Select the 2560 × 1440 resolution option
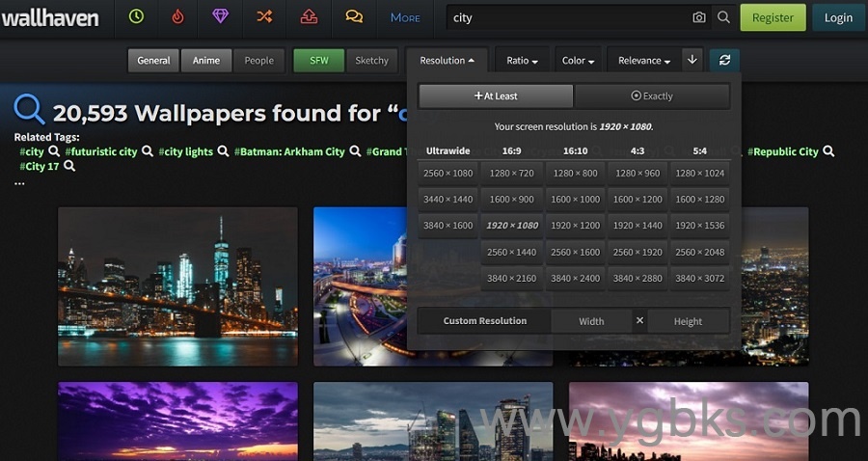The image size is (868, 461). point(511,252)
